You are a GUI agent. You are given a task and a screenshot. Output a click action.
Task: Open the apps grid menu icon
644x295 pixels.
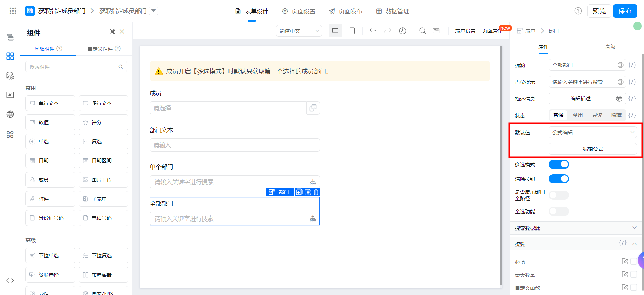(x=13, y=11)
